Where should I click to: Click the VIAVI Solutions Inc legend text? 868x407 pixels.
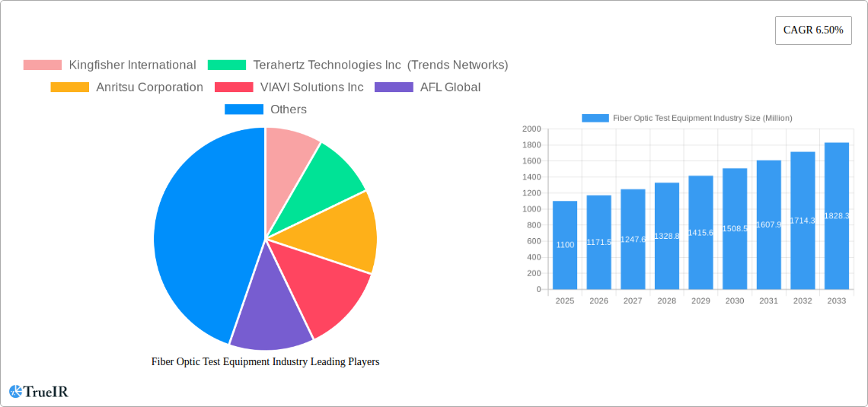point(311,87)
